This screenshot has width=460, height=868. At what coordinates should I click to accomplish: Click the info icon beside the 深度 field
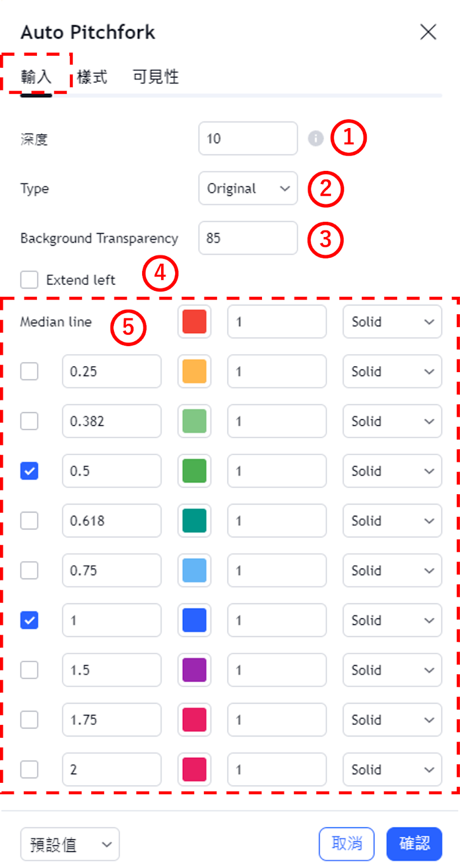[316, 138]
